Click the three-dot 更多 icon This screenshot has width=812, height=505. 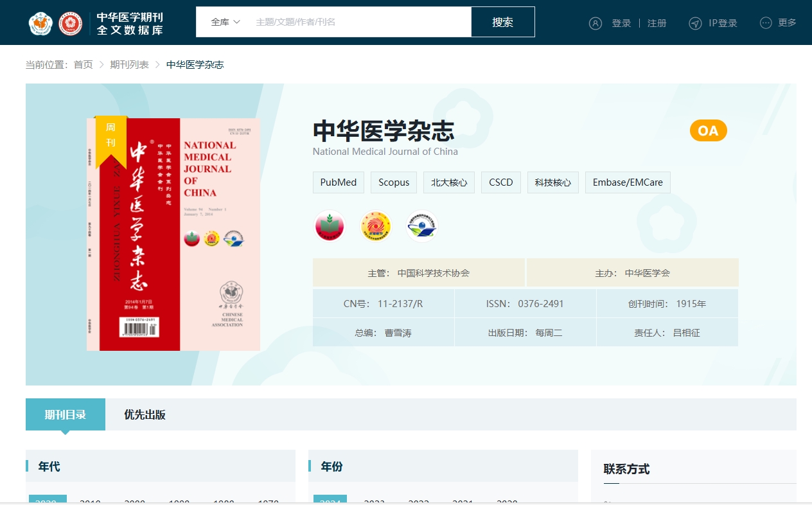766,22
